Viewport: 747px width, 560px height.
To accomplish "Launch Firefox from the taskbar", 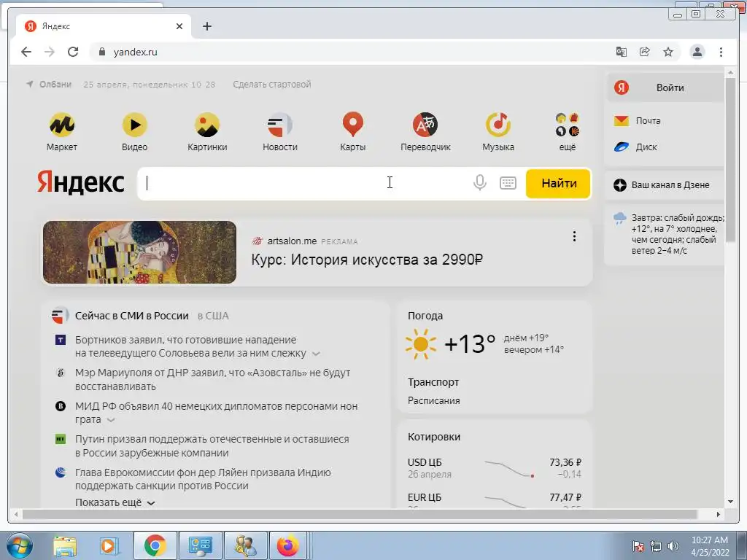I will 287,545.
